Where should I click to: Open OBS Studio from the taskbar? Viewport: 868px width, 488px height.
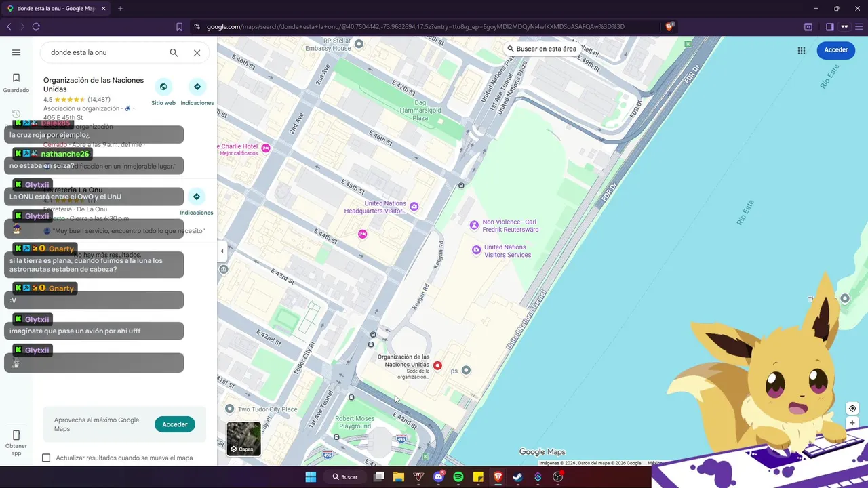(557, 476)
